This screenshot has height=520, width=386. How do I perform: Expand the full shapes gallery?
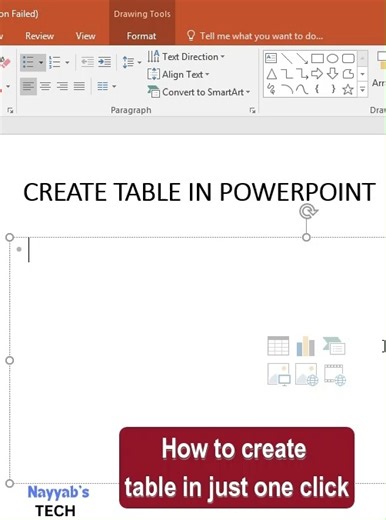pos(363,89)
